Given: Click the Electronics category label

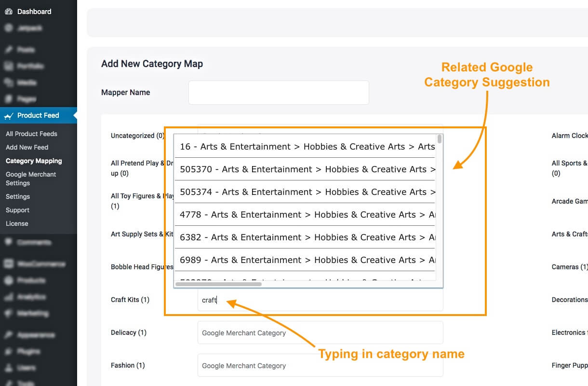Looking at the screenshot, I should point(570,332).
